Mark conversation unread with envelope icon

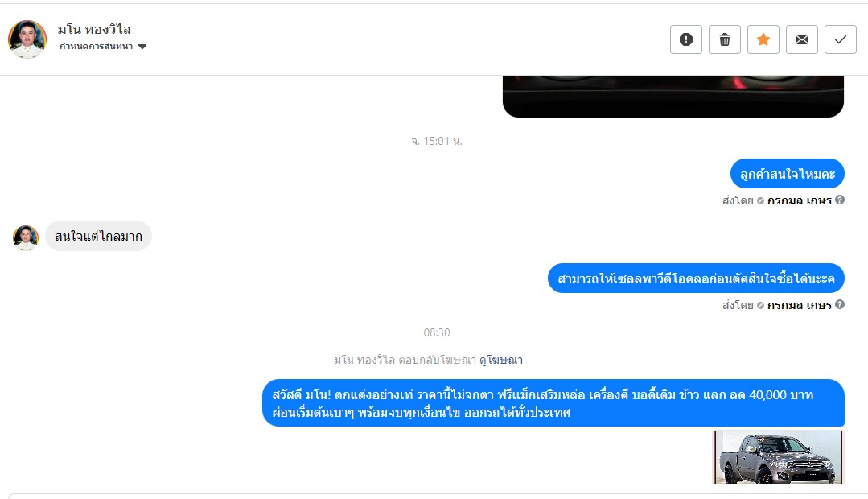(x=801, y=39)
